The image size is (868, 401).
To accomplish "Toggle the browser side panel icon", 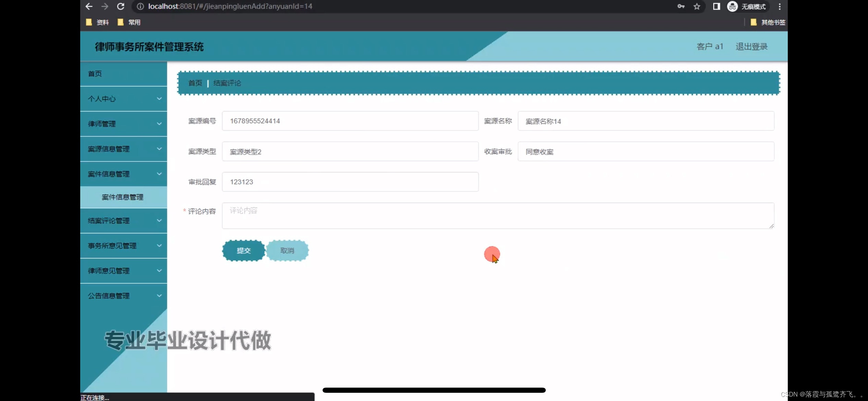I will [716, 6].
